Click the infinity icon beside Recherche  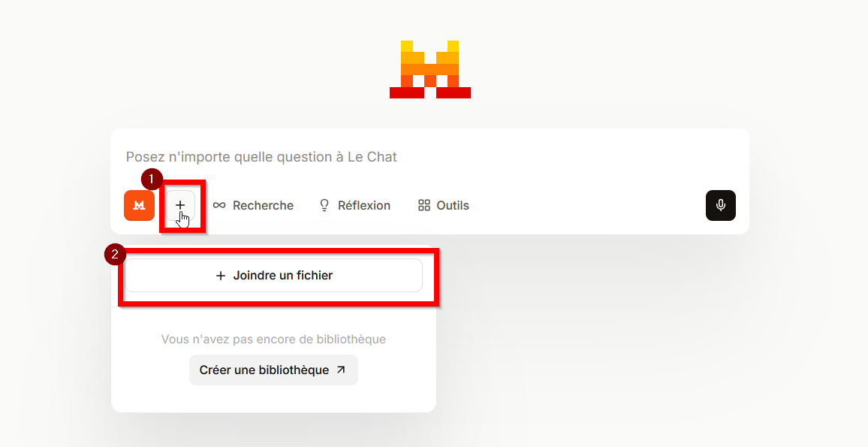pos(219,205)
